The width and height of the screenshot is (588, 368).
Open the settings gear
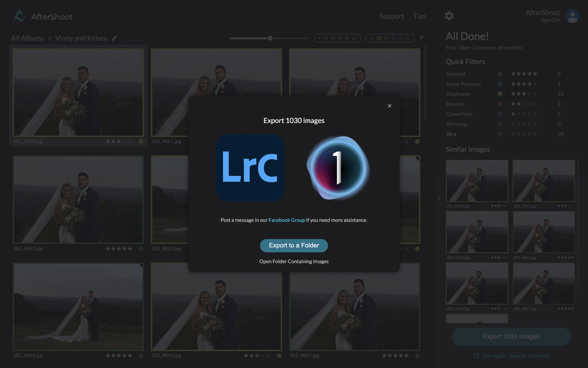coord(449,16)
